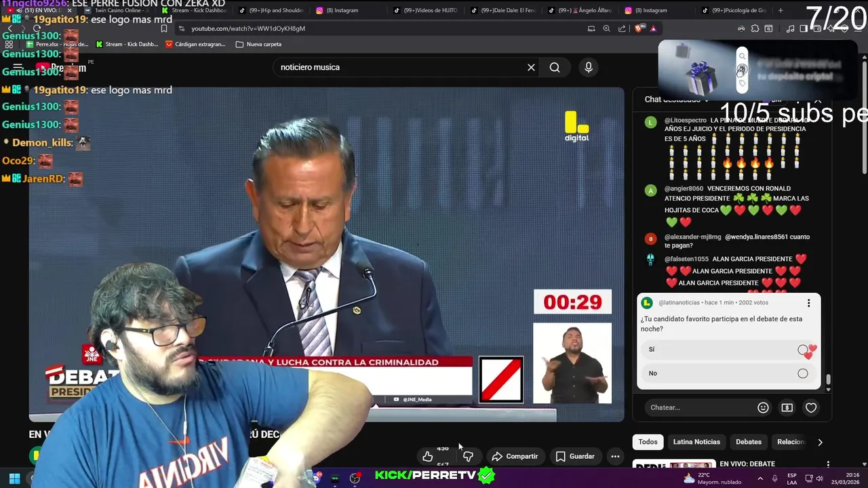Clear the search text with the X
This screenshot has width=868, height=488.
[x=531, y=67]
